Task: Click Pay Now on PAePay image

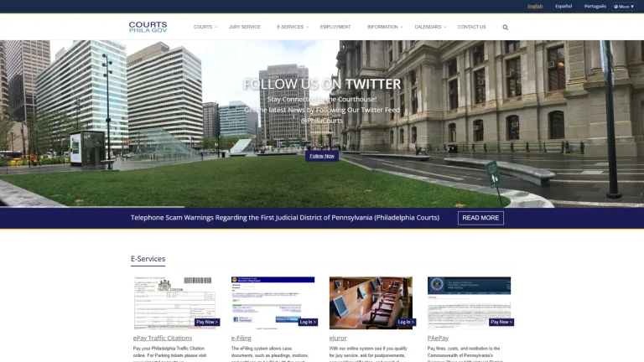Action: pos(501,322)
